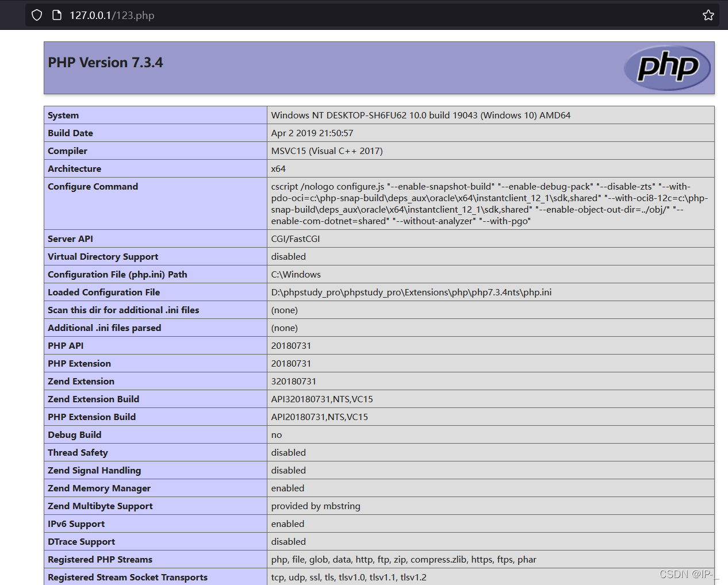
Task: Click the "Thread Safety" label
Action: pyautogui.click(x=78, y=453)
